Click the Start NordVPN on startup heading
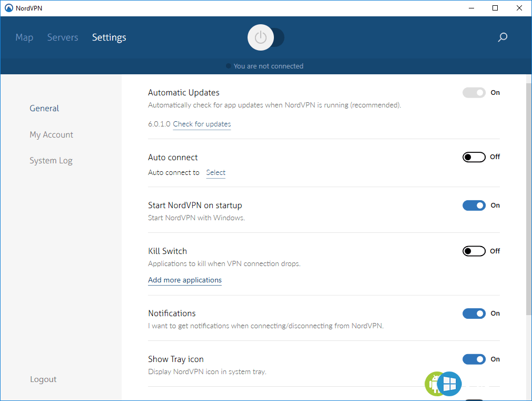This screenshot has height=401, width=532. coord(195,206)
